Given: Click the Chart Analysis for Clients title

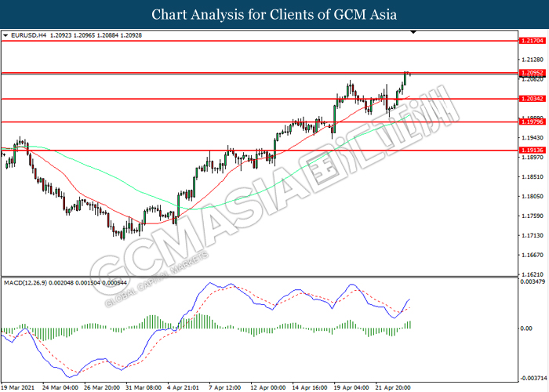Looking at the screenshot, I should 274,15.
